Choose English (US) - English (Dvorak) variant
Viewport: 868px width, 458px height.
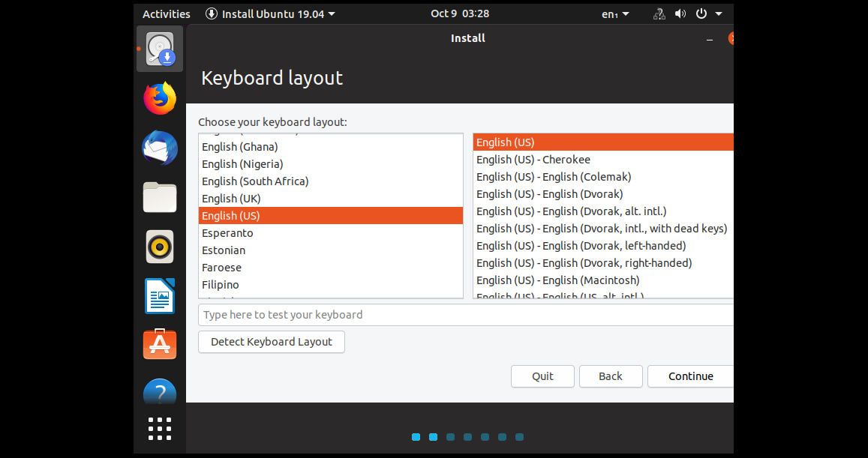coord(547,193)
